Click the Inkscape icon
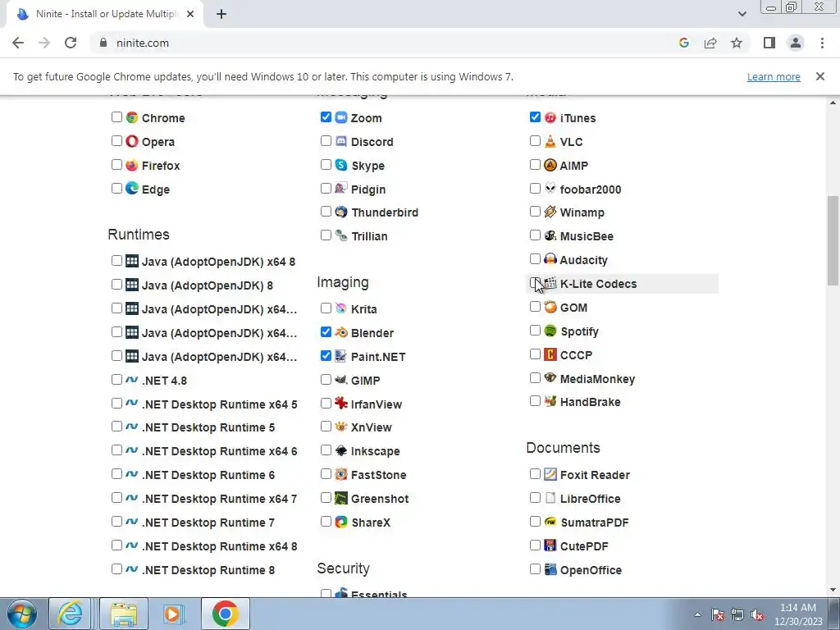Image resolution: width=840 pixels, height=630 pixels. point(341,450)
